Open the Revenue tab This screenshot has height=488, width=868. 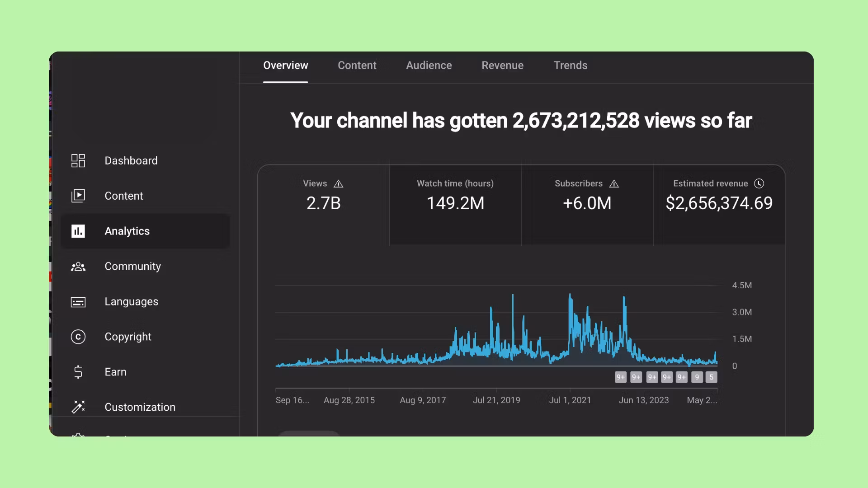click(502, 66)
